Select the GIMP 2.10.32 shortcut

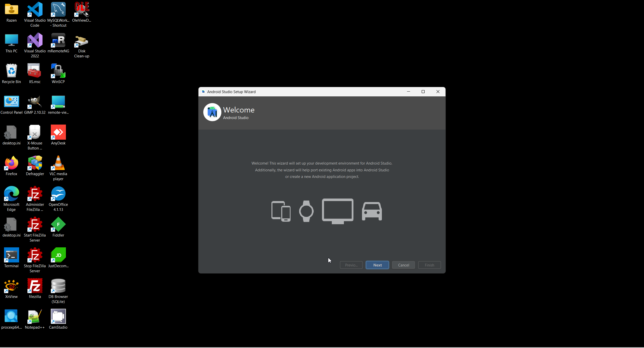point(35,102)
